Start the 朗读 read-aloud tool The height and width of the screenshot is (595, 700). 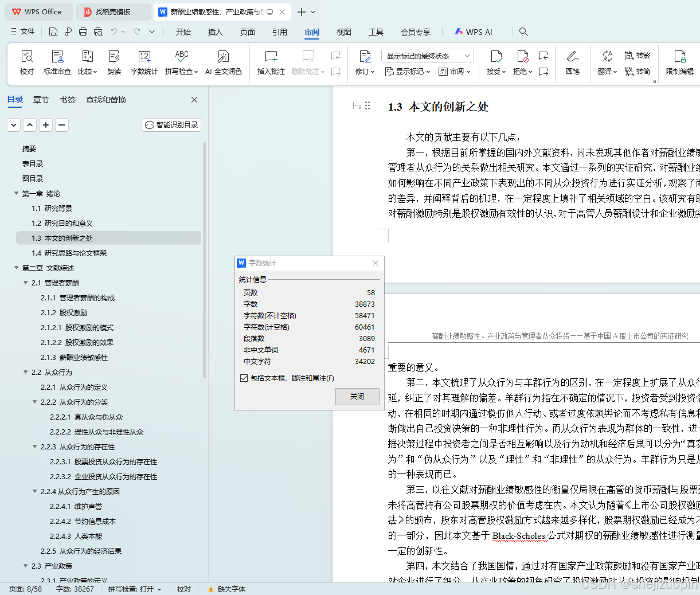coord(114,62)
